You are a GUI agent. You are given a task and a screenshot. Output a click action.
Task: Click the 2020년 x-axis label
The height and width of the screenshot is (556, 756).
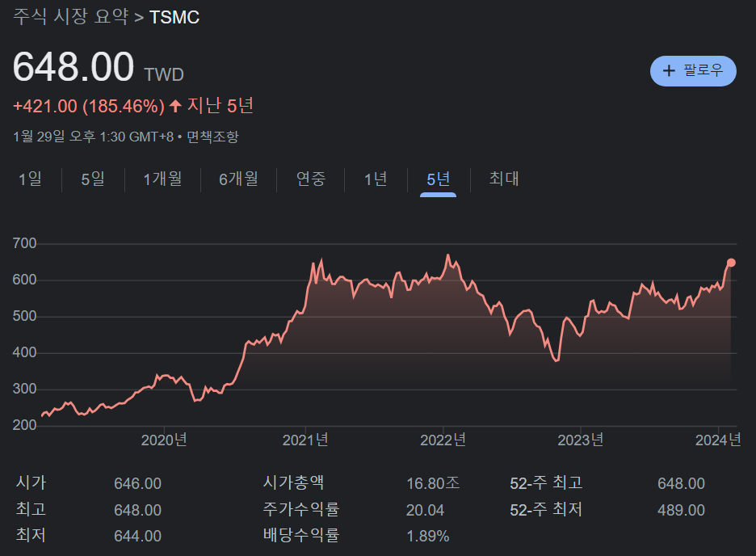164,440
